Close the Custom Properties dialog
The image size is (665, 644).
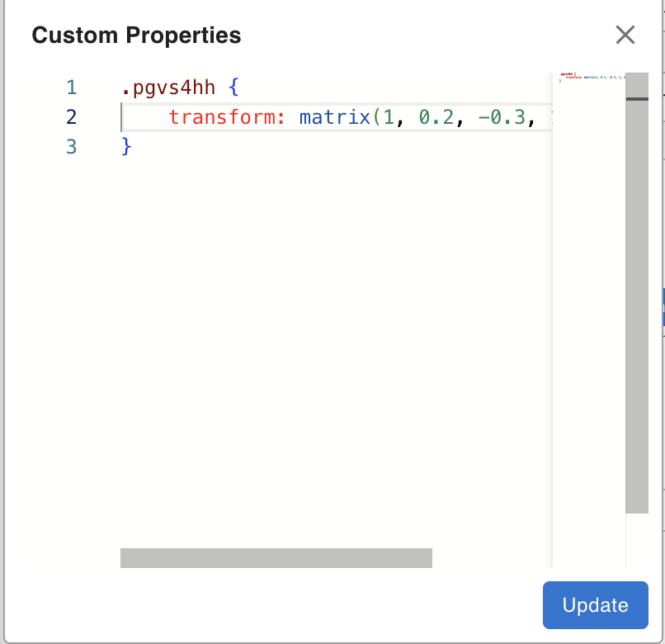coord(625,35)
